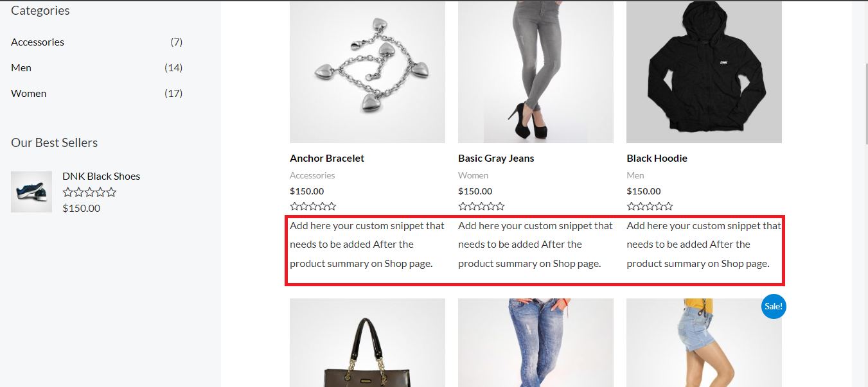Open the black handbag product image

pyautogui.click(x=368, y=343)
